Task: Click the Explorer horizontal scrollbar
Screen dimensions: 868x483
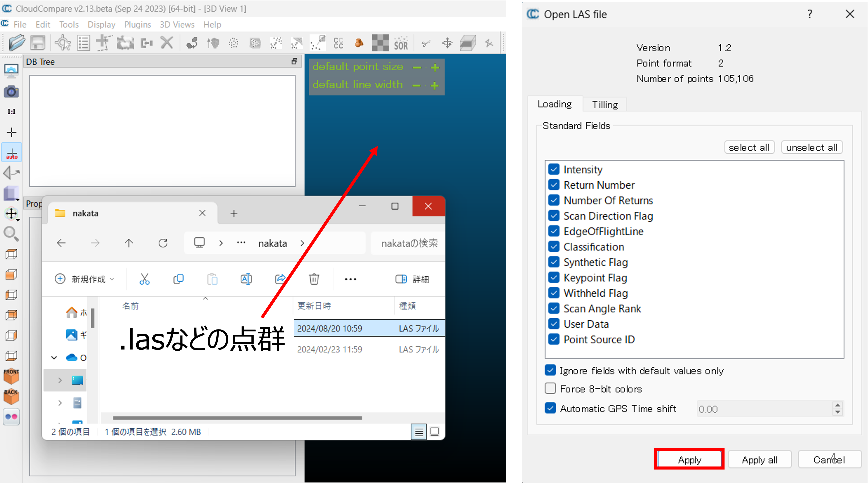Action: 238,418
